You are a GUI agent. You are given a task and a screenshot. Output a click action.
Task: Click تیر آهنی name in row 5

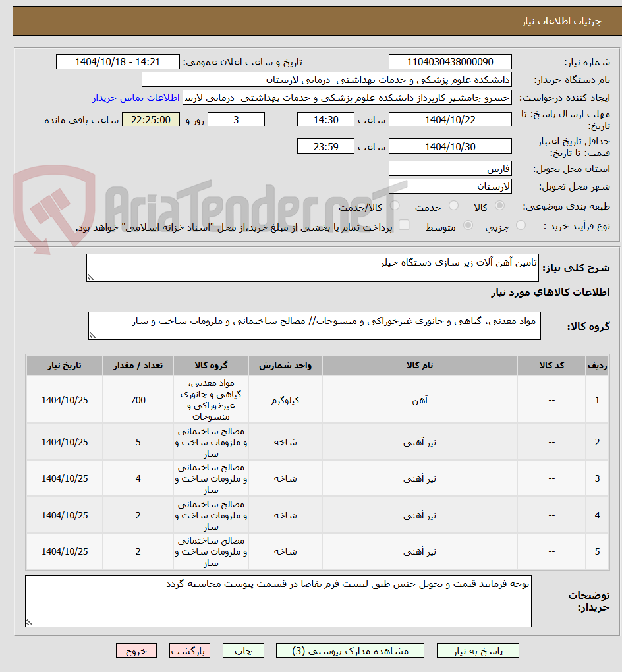[420, 551]
